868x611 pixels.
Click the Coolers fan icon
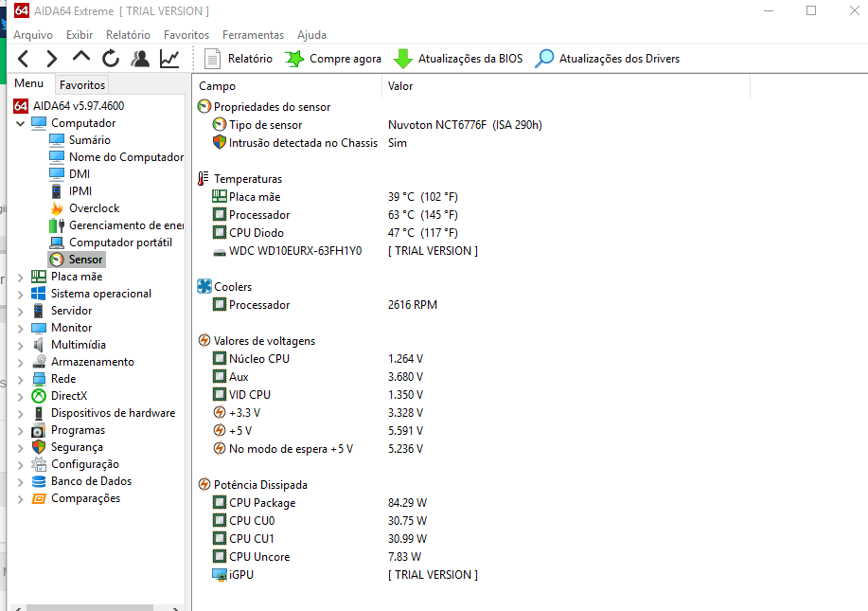[x=204, y=286]
